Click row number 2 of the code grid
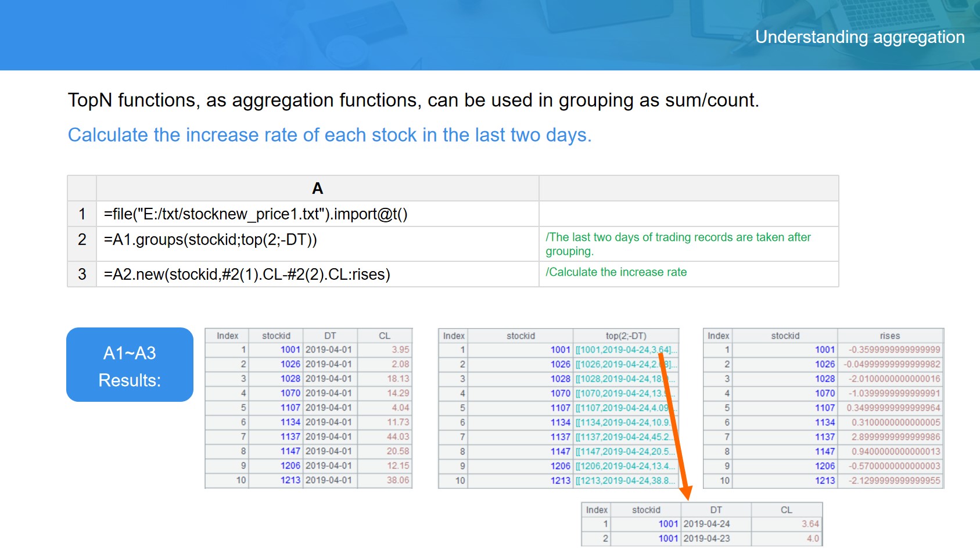 82,240
